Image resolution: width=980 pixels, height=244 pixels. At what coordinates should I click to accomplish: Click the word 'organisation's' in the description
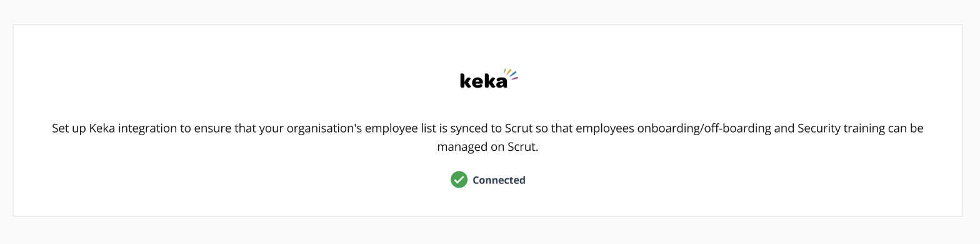(x=324, y=128)
